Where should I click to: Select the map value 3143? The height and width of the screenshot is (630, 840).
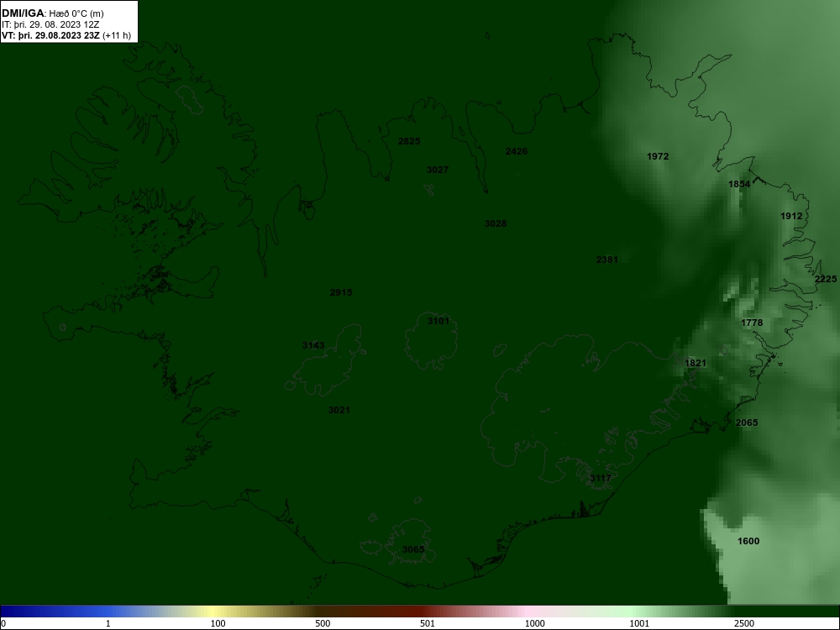[x=313, y=345]
